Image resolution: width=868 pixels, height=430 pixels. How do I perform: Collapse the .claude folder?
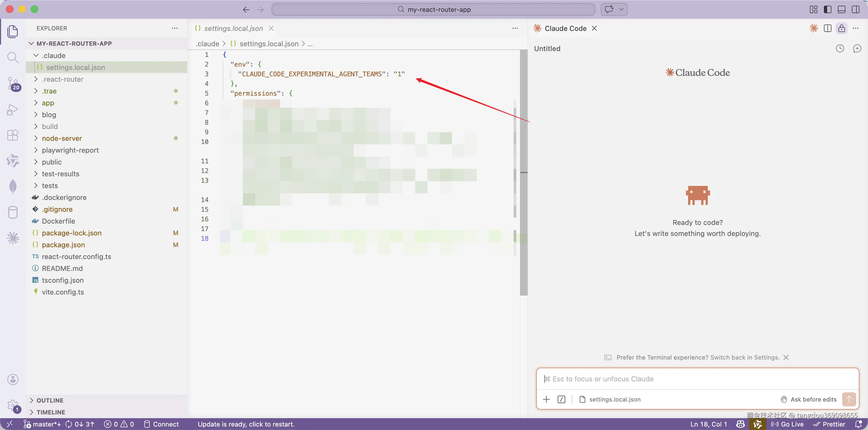[54, 56]
